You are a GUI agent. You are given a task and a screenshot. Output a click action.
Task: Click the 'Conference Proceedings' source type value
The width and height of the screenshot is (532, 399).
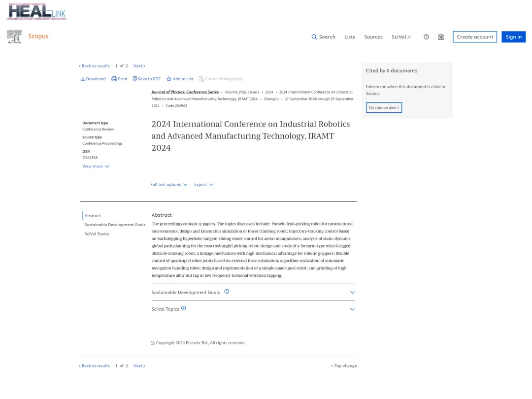click(102, 143)
